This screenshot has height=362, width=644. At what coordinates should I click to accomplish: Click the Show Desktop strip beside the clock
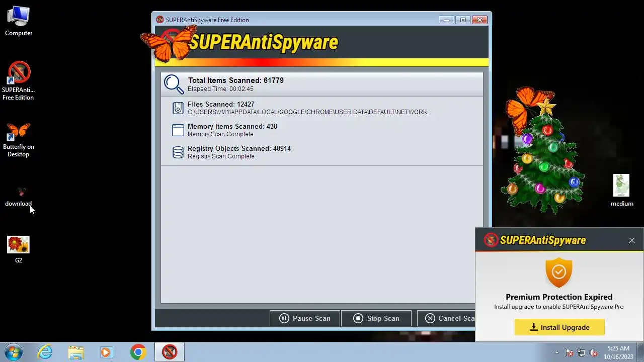point(640,352)
